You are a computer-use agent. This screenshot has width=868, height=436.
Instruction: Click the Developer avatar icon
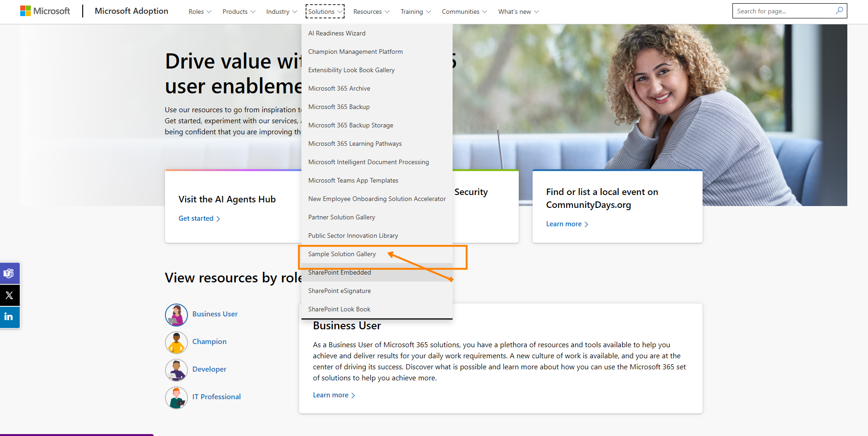click(176, 370)
